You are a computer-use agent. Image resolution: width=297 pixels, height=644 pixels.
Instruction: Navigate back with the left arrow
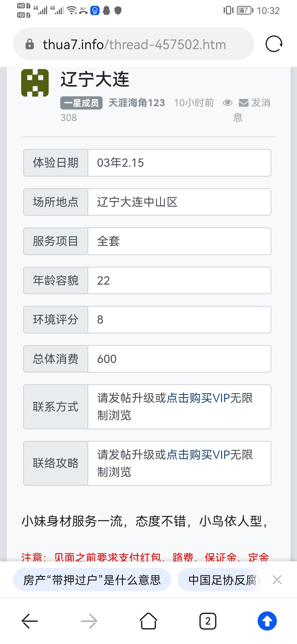click(30, 621)
